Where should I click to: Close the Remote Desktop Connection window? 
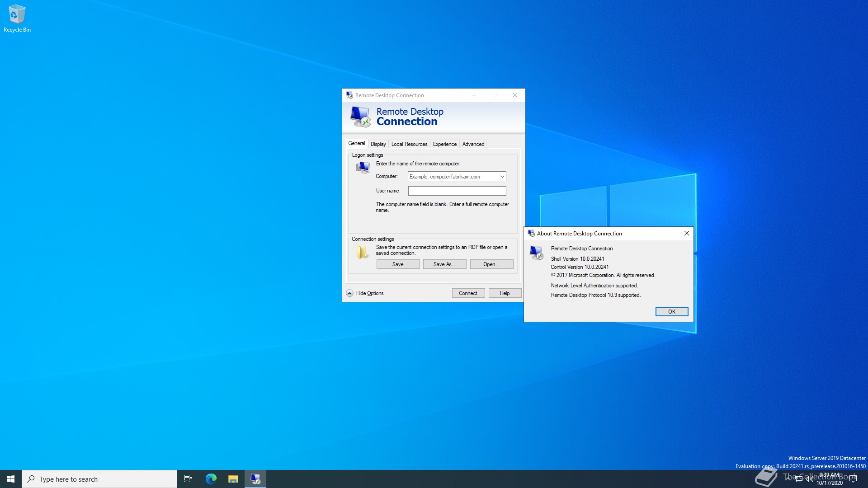pos(514,95)
